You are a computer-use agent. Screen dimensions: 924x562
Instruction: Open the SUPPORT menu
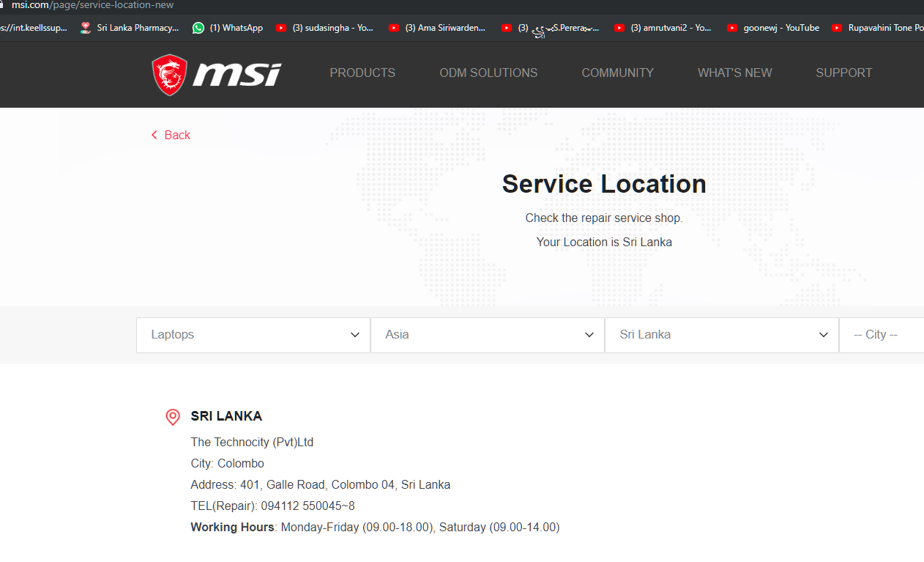pos(844,73)
